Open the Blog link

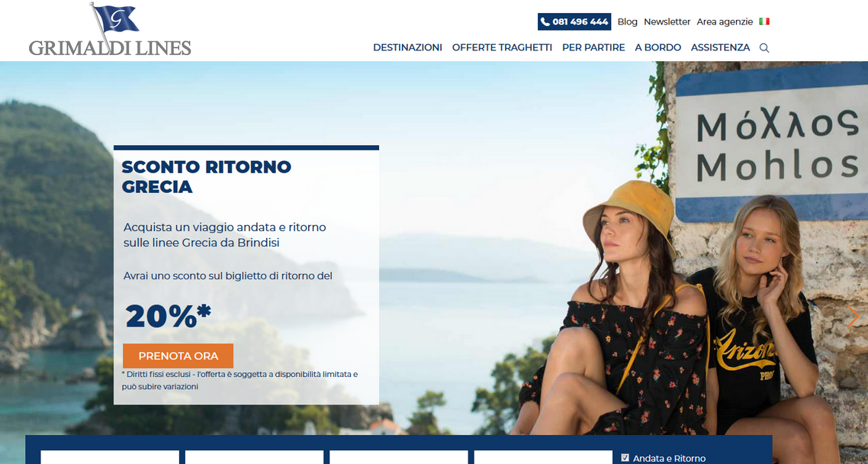pos(627,21)
